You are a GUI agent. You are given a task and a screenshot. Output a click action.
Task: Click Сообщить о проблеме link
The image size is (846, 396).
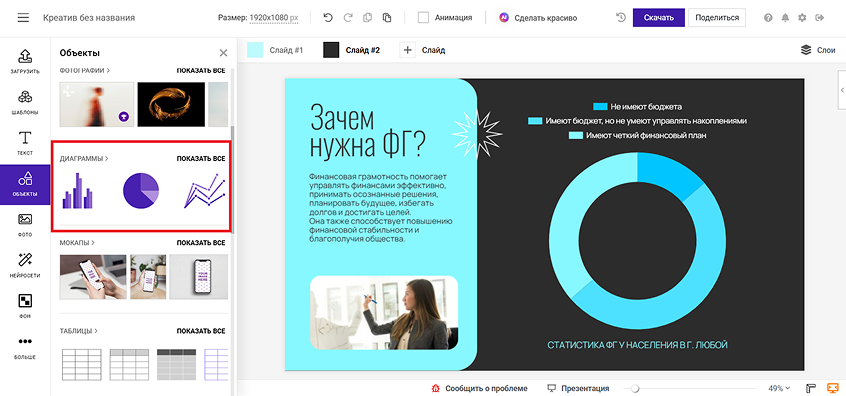480,388
